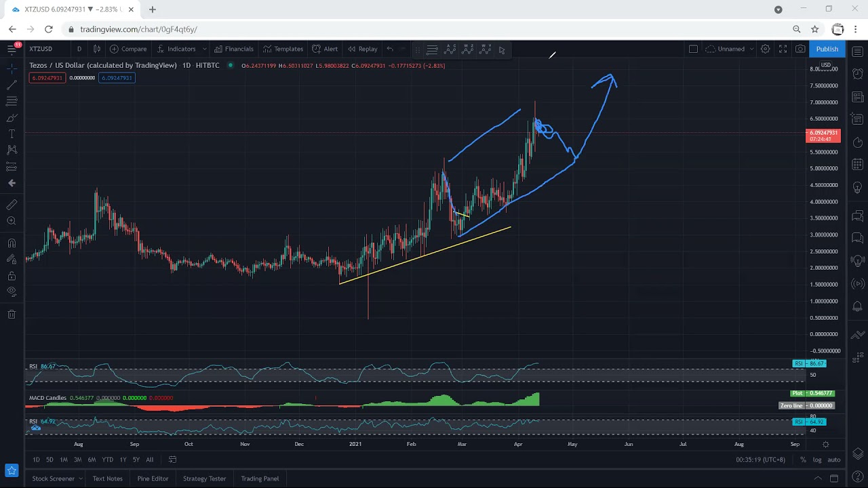Open the patterns tool in left toolbar
This screenshot has width=868, height=488.
(x=12, y=150)
